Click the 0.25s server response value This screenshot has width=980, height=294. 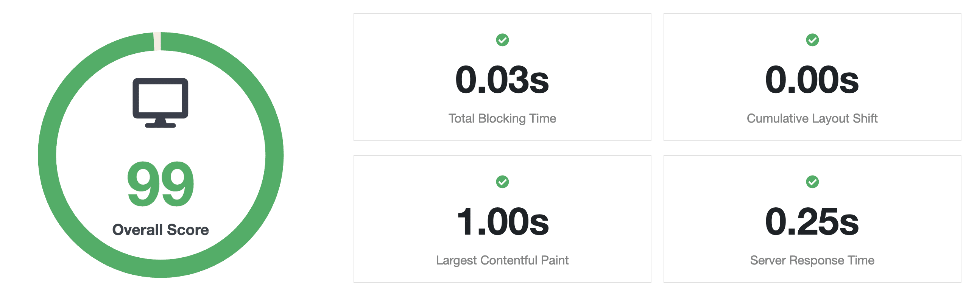pyautogui.click(x=812, y=222)
